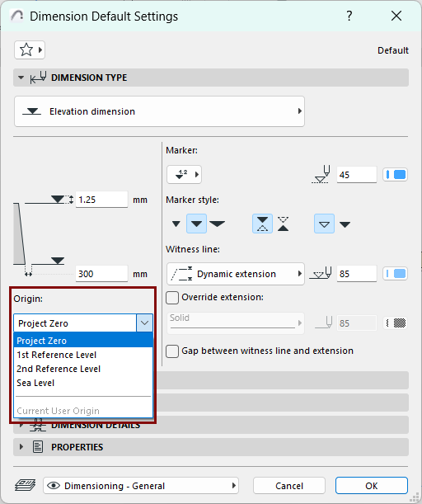Click the ArchiCAD logo in the title bar

point(16,16)
